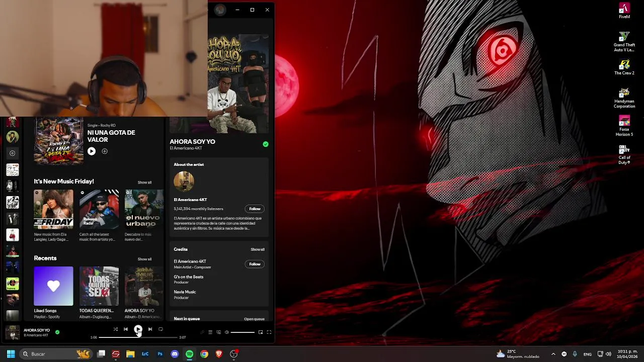The width and height of the screenshot is (644, 362).
Task: Toggle the lyrics microphone icon
Action: coord(202,332)
